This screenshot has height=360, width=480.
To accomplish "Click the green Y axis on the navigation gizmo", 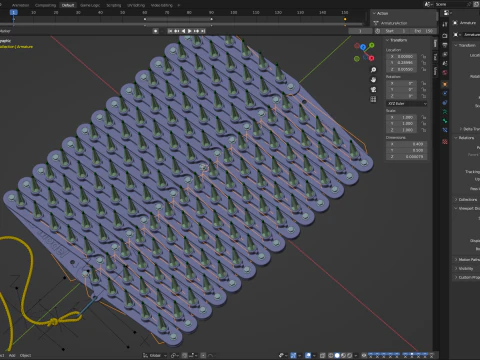I will 372,45.
